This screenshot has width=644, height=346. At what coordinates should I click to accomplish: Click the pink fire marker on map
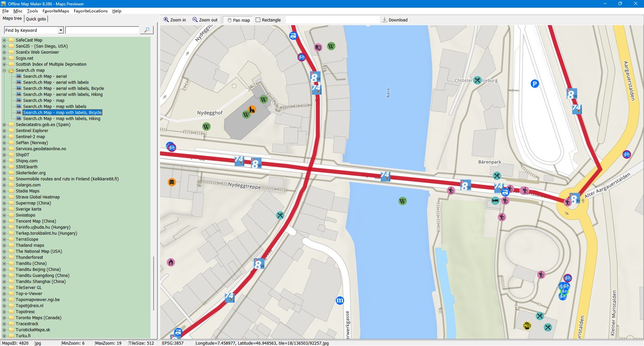click(171, 262)
